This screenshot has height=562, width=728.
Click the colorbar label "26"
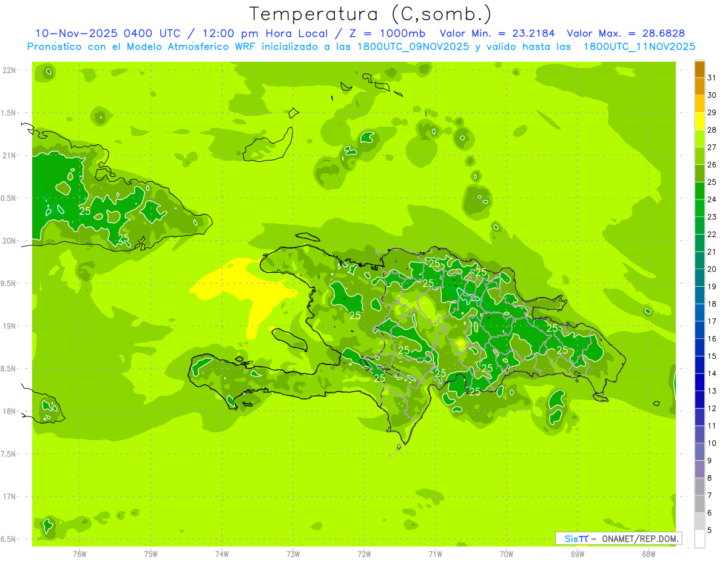coord(712,165)
